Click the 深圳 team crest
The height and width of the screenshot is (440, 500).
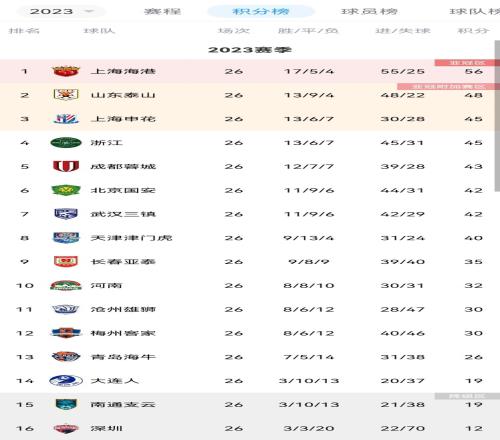coord(66,428)
